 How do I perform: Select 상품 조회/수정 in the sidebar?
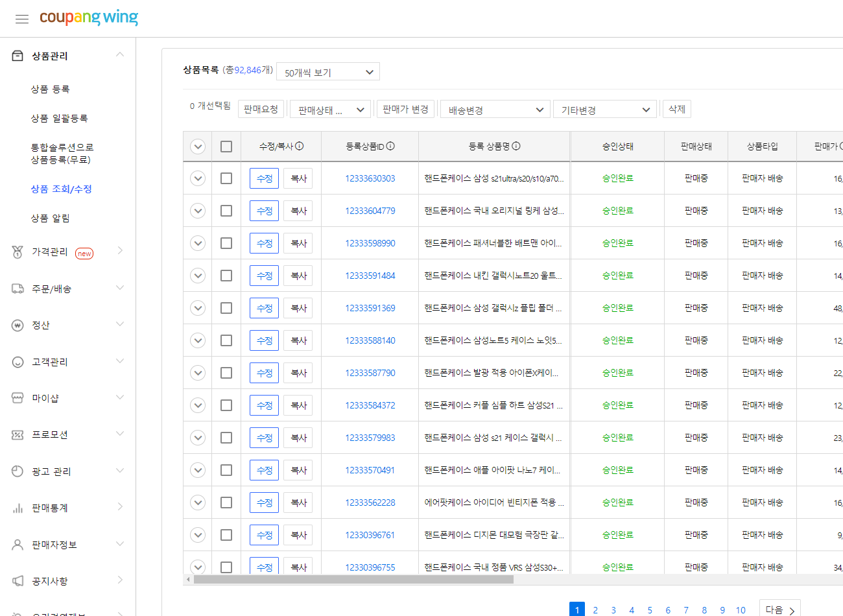tap(62, 189)
